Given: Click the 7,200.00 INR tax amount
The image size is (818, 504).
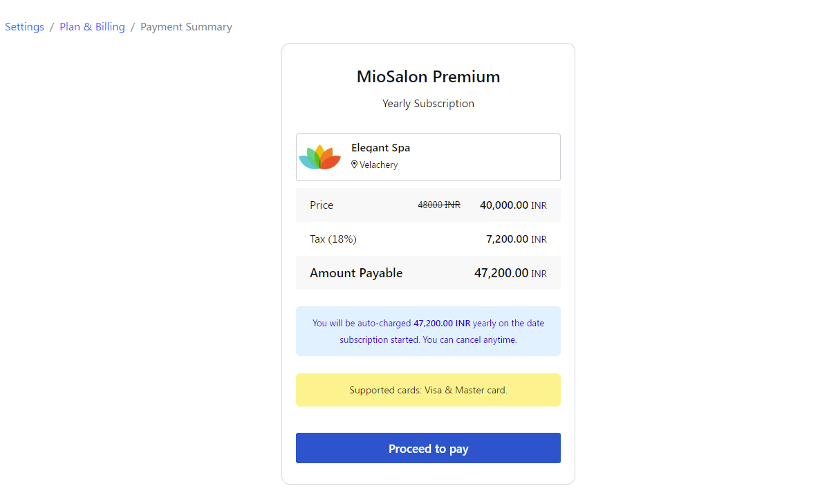Looking at the screenshot, I should [x=516, y=239].
